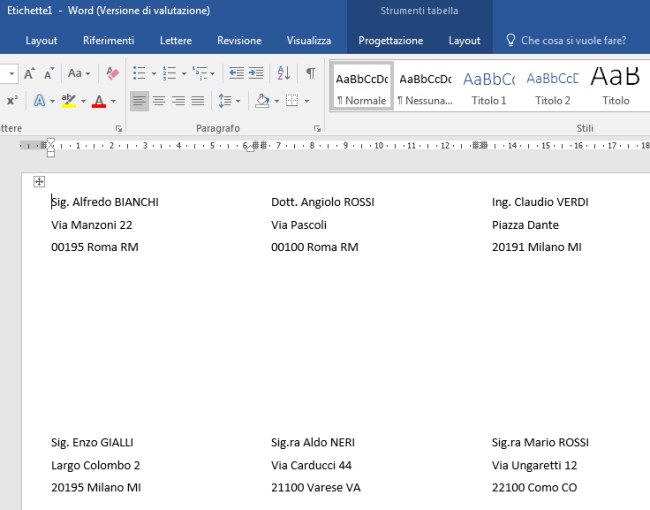Center-align the paragraph text
650x510 pixels.
pyautogui.click(x=158, y=101)
